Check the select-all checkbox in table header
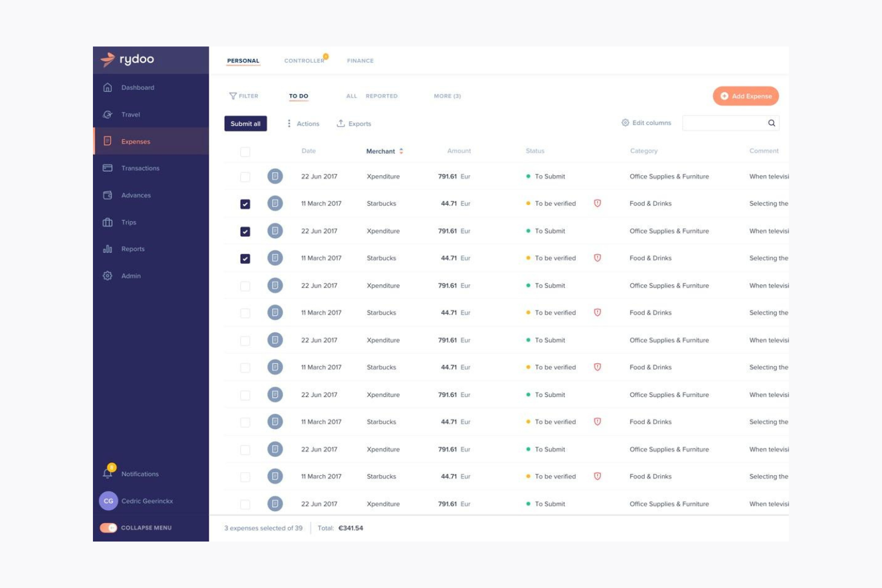 coord(245,152)
